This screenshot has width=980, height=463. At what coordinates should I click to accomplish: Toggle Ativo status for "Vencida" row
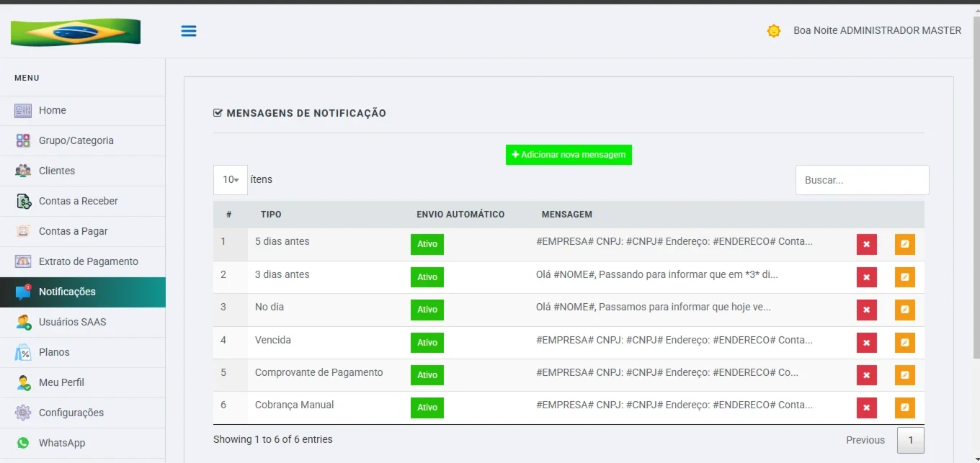(x=427, y=343)
